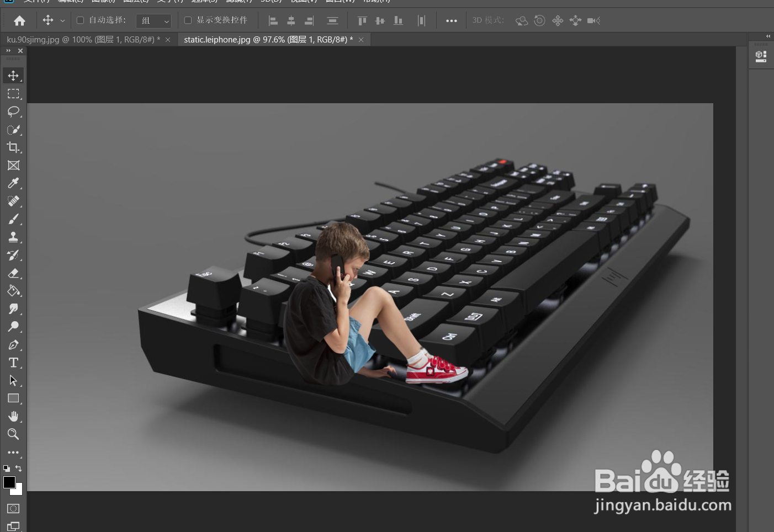Select the Hand tool
The image size is (774, 532).
click(13, 416)
